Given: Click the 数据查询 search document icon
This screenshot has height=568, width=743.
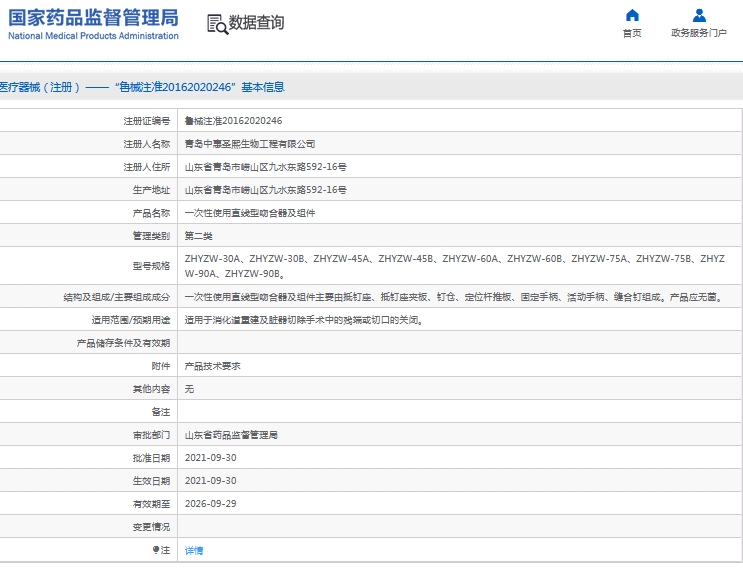Looking at the screenshot, I should 217,24.
